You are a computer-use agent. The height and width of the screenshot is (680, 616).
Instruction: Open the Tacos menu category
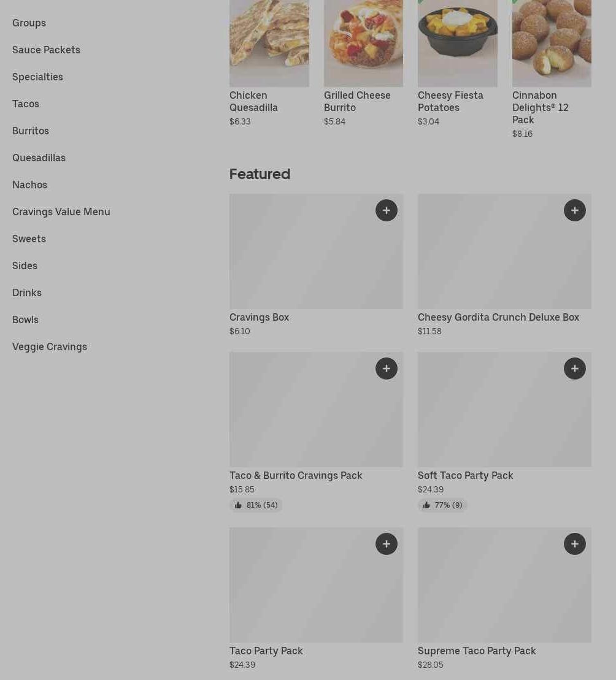26,104
